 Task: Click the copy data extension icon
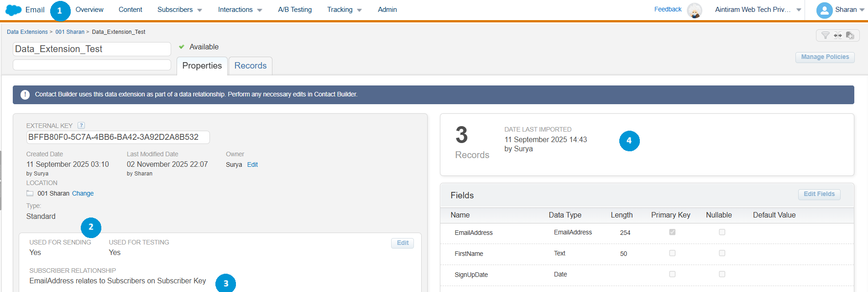tap(850, 35)
